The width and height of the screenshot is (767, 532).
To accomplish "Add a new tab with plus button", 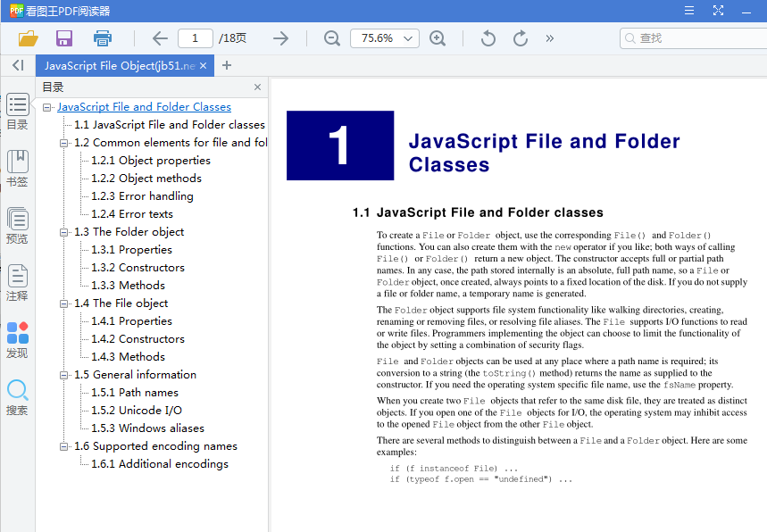I will click(x=227, y=65).
